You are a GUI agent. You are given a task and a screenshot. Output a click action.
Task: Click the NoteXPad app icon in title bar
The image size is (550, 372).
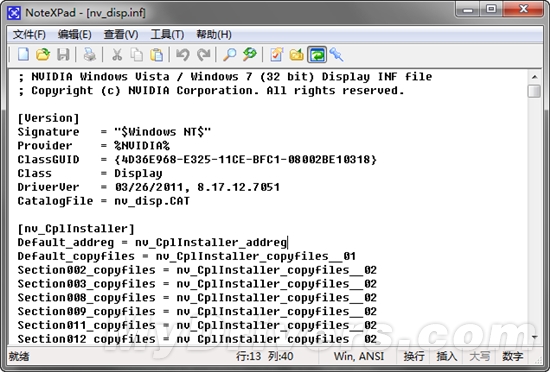14,13
